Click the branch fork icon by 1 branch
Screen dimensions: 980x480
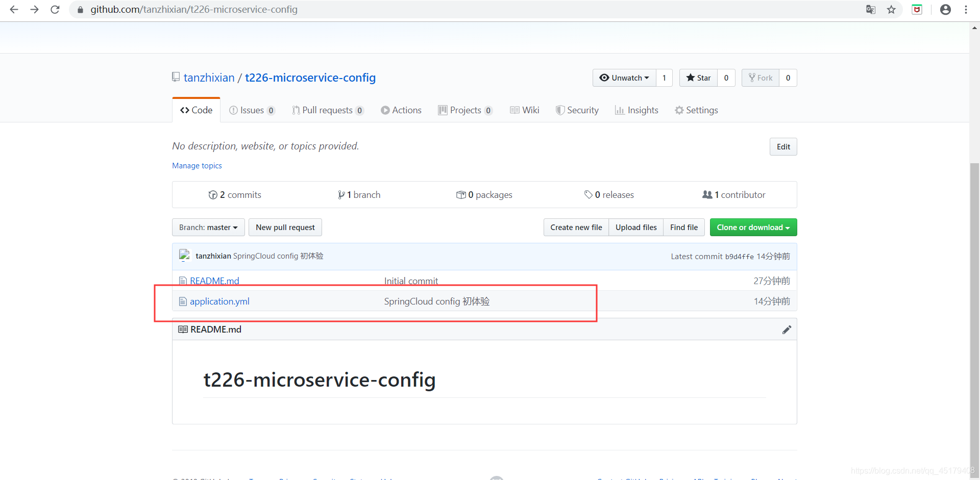(x=341, y=194)
